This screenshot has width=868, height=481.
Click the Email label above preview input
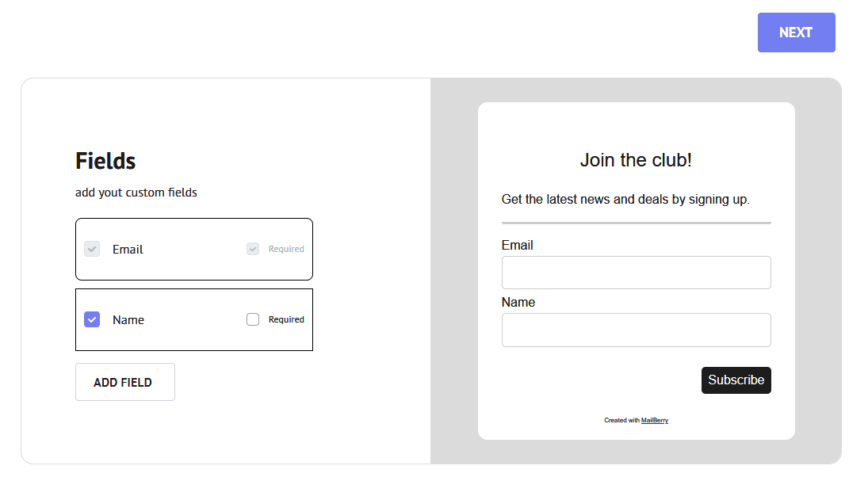[x=517, y=246]
